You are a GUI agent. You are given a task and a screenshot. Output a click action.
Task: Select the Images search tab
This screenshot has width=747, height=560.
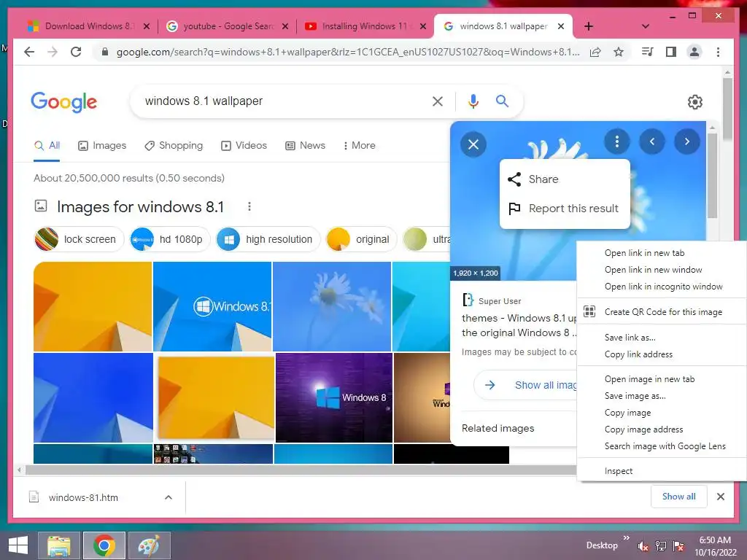click(102, 145)
